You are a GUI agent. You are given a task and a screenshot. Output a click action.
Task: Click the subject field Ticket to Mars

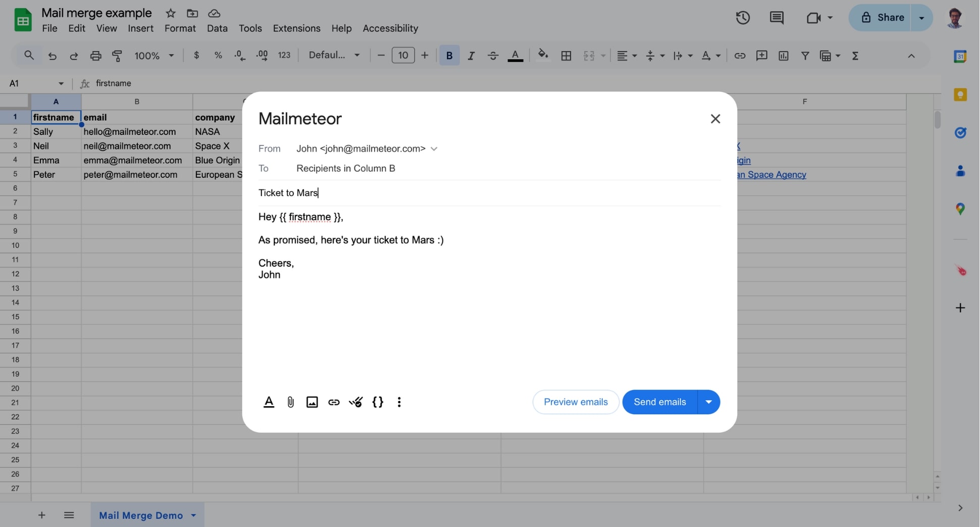489,193
